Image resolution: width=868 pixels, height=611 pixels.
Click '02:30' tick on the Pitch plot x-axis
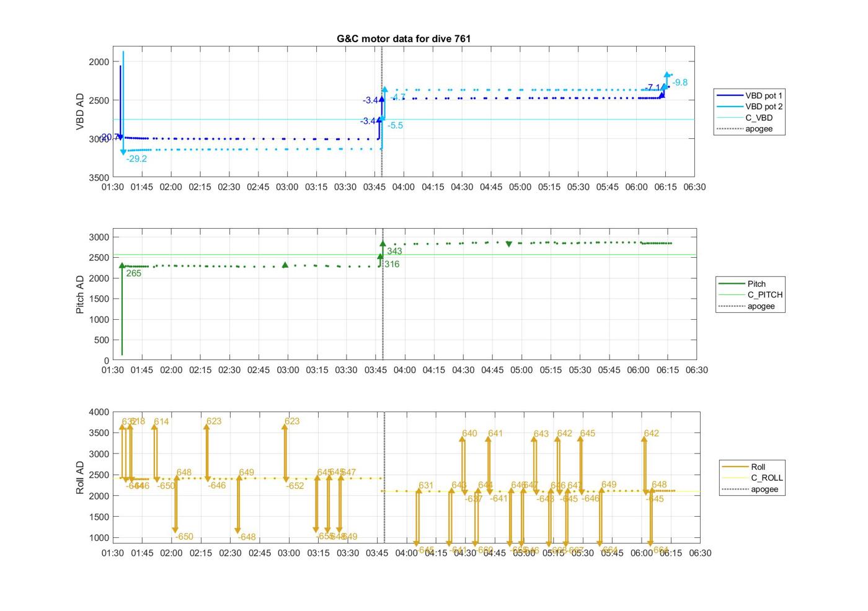tap(229, 370)
